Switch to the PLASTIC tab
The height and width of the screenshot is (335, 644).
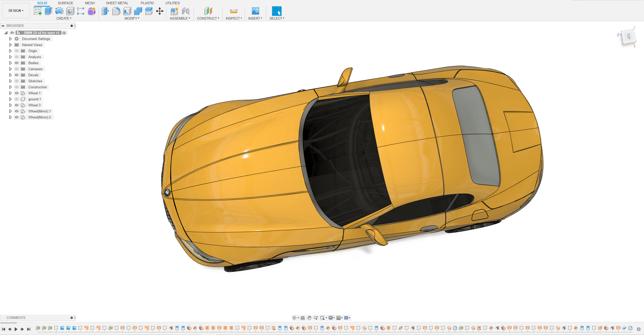click(x=147, y=3)
